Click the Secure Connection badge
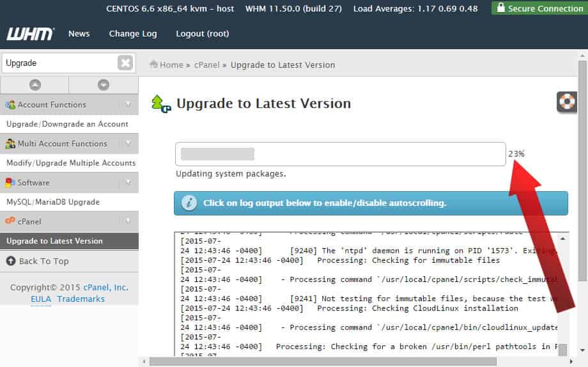This screenshot has height=367, width=588. 539,8
